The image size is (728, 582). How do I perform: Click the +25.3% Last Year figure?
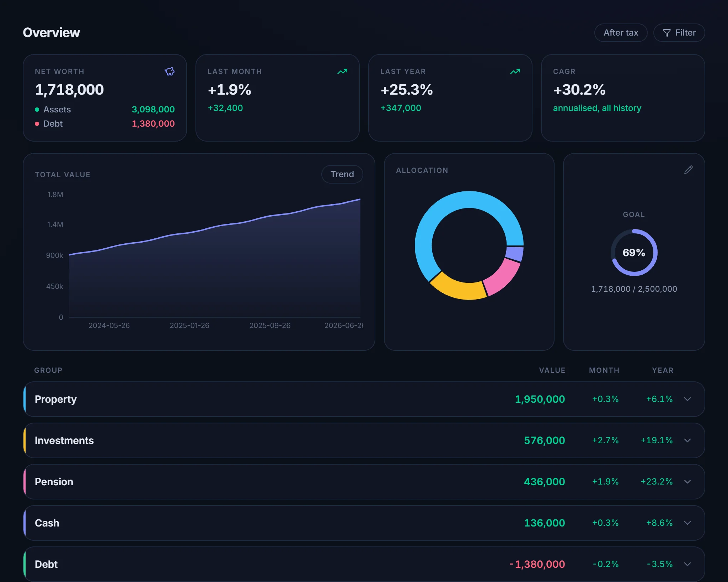coord(407,90)
